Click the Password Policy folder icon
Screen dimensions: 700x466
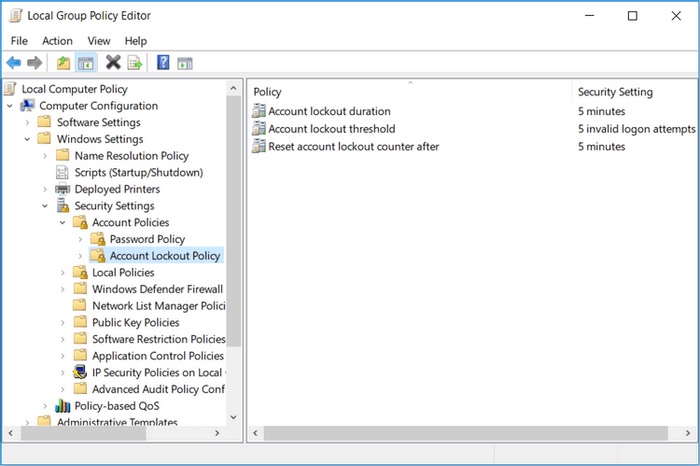98,239
